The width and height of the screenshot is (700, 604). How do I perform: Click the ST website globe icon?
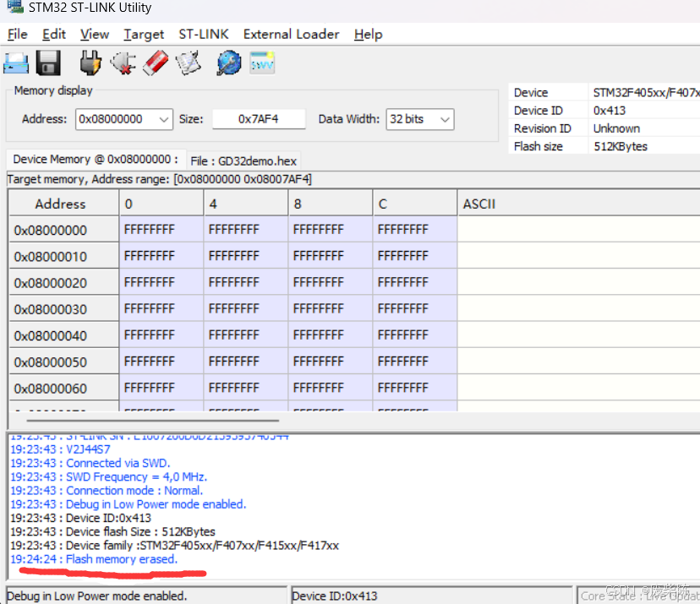pos(229,63)
